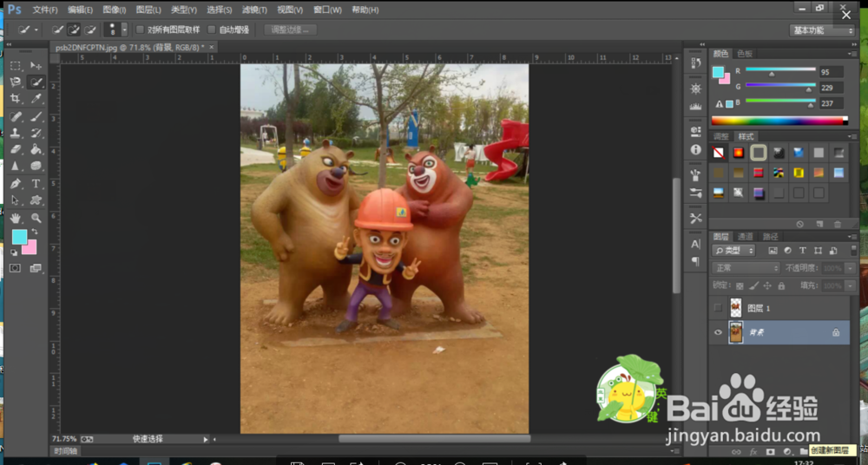
Task: Open the 图像(I) menu
Action: point(115,10)
